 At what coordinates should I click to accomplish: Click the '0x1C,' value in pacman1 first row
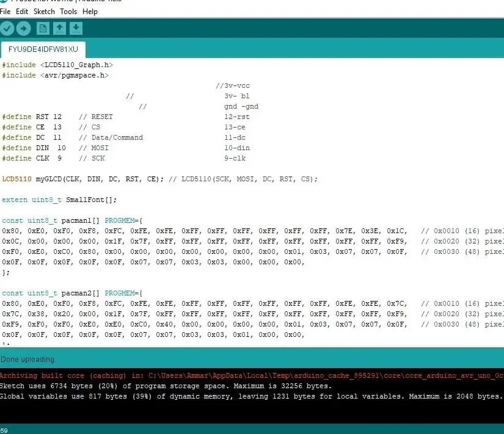(397, 231)
